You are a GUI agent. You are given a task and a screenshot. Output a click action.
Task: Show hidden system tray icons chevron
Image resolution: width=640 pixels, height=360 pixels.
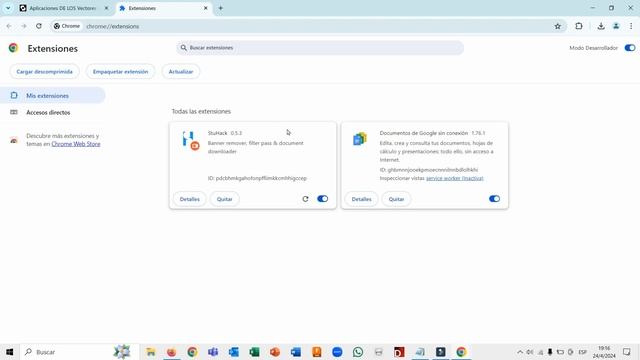pyautogui.click(x=520, y=352)
